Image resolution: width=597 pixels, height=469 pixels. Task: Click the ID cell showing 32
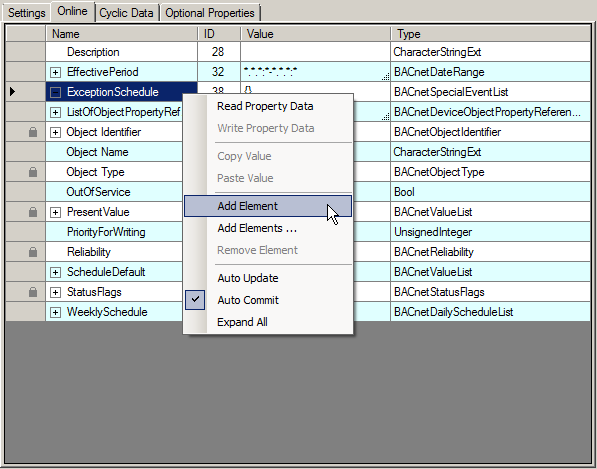pyautogui.click(x=219, y=72)
